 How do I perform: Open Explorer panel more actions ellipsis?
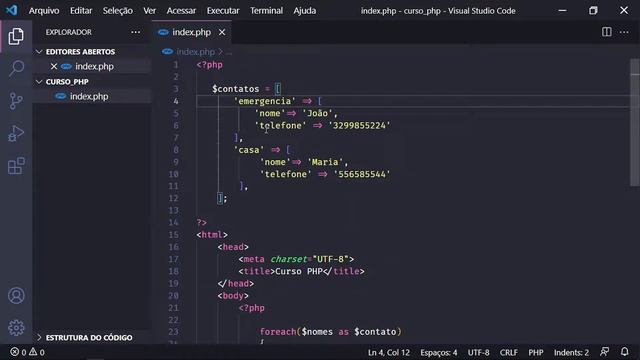coord(136,32)
